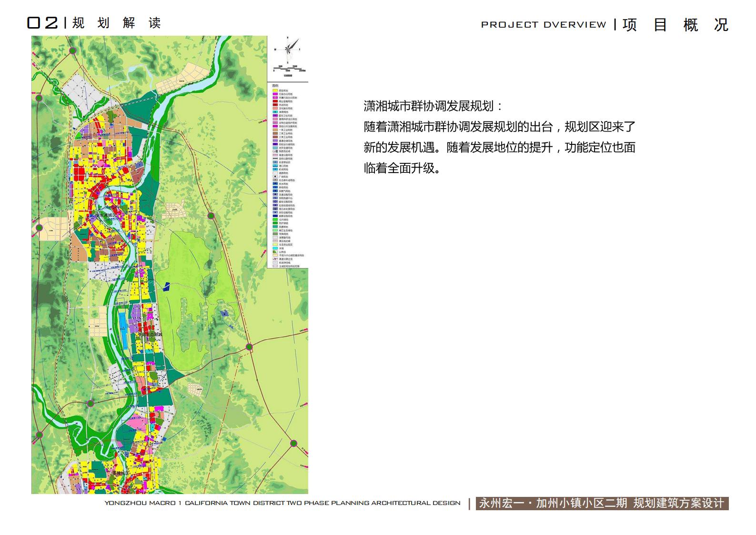Select the "项目概况" title

pyautogui.click(x=675, y=25)
